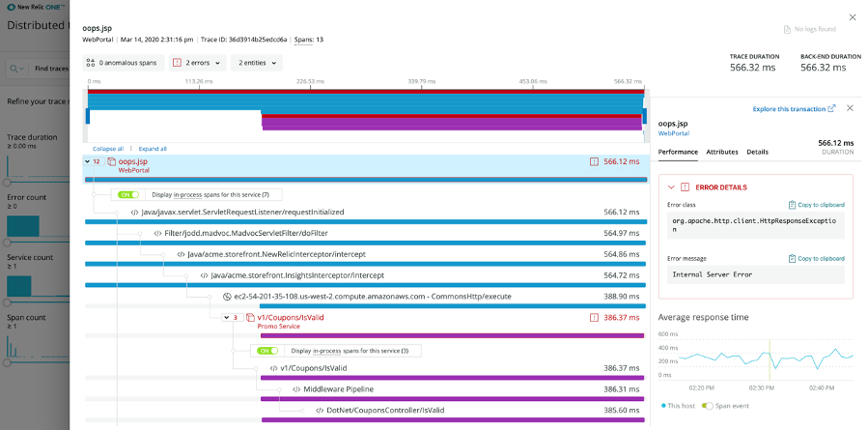Click the Trace ID text in header

pyautogui.click(x=244, y=40)
